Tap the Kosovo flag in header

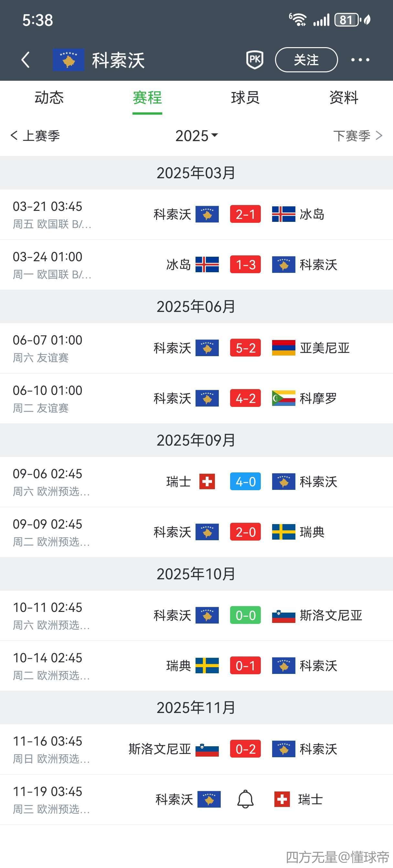pyautogui.click(x=69, y=60)
